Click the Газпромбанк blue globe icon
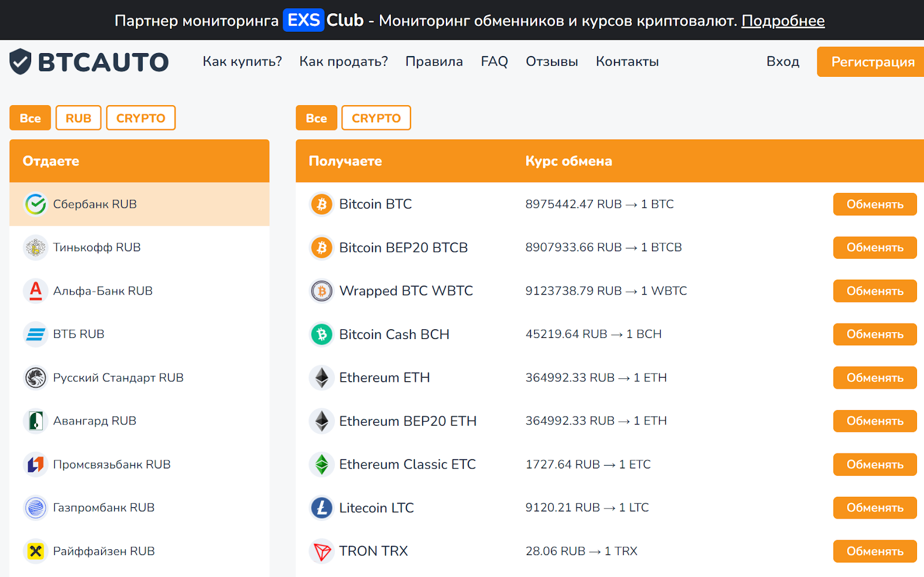 [35, 508]
